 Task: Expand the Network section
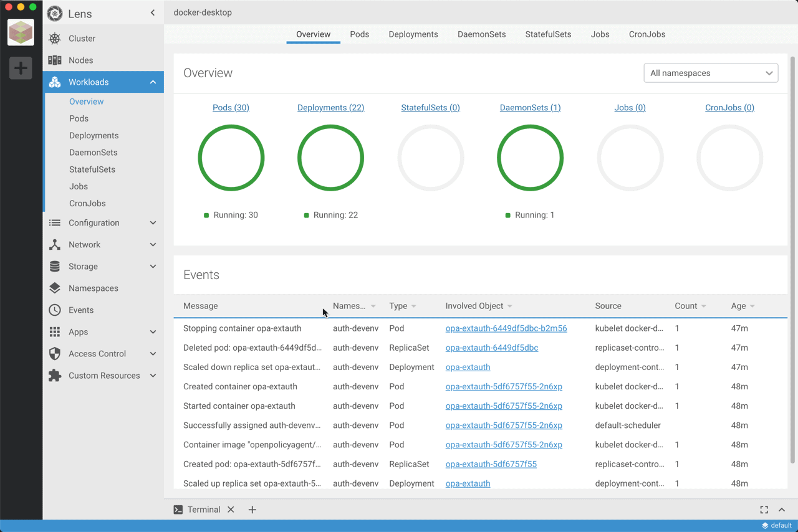153,245
